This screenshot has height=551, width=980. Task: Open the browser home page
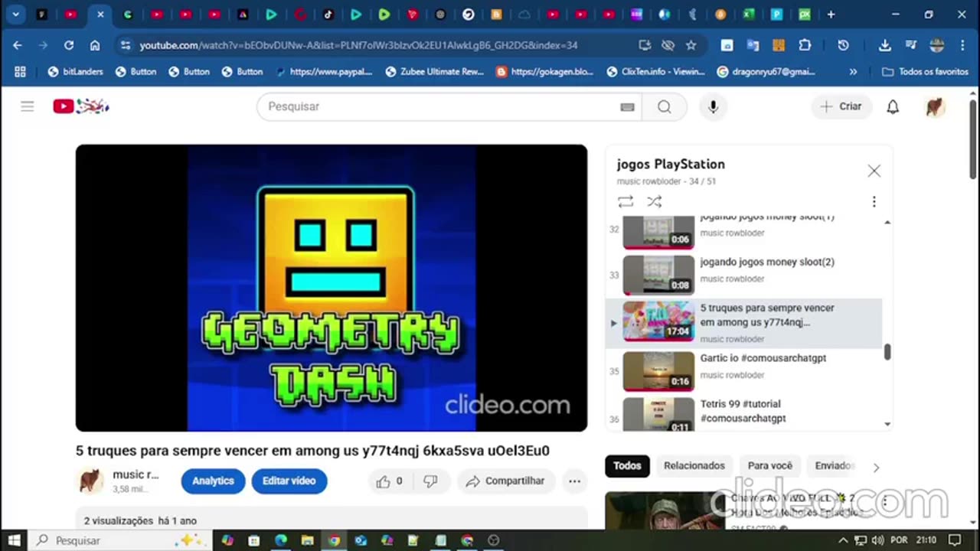pyautogui.click(x=95, y=45)
